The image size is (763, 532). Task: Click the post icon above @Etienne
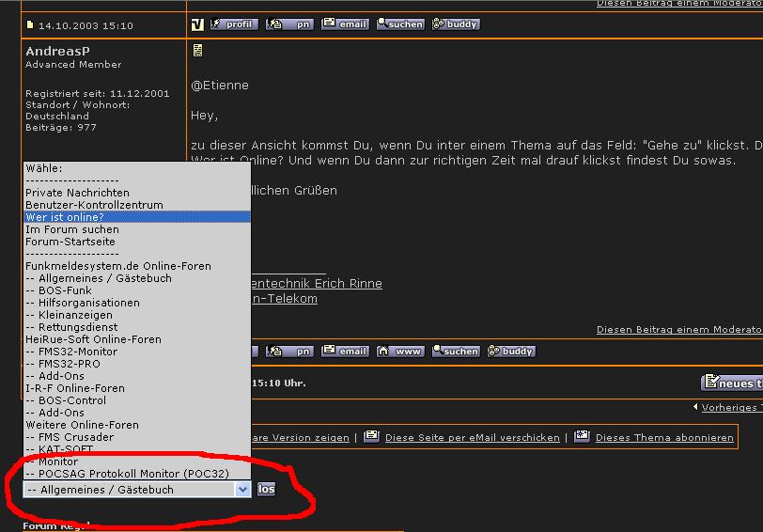coord(197,51)
